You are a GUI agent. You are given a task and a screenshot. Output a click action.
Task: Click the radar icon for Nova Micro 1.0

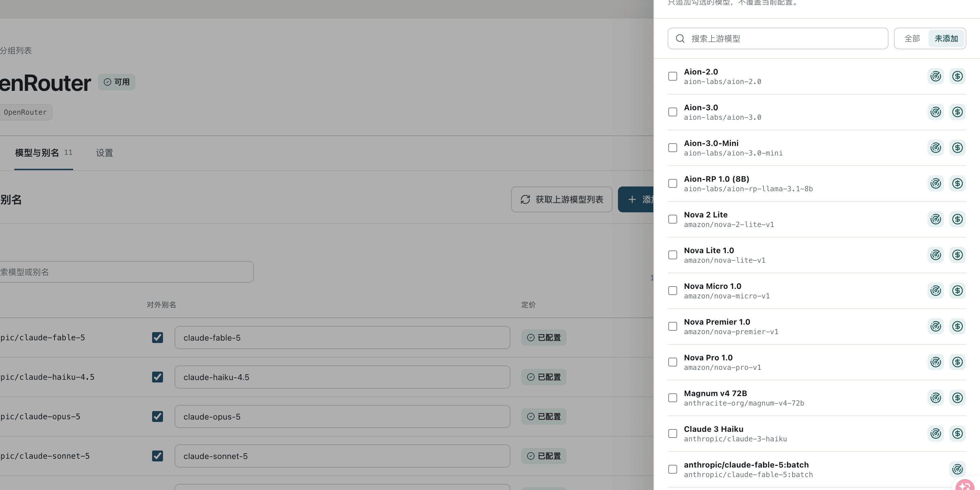(935, 291)
